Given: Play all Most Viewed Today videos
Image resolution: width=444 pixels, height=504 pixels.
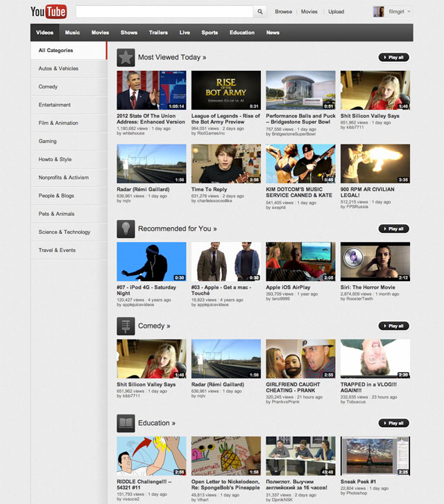Looking at the screenshot, I should pyautogui.click(x=393, y=57).
